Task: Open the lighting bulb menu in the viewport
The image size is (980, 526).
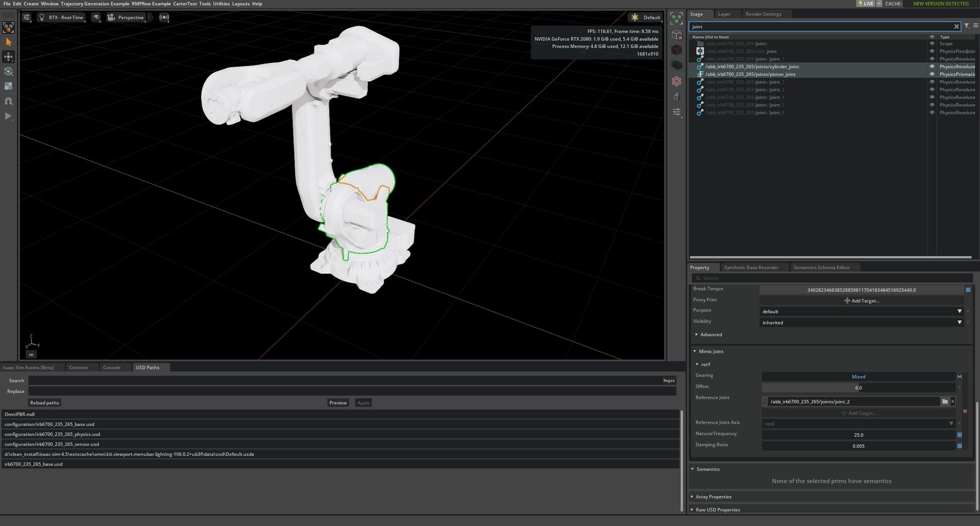Action: pyautogui.click(x=42, y=17)
